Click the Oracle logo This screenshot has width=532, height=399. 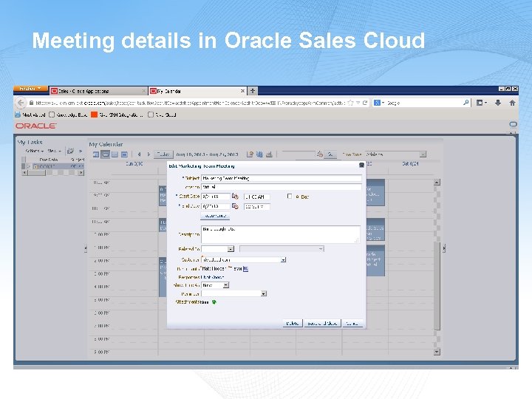pyautogui.click(x=36, y=126)
